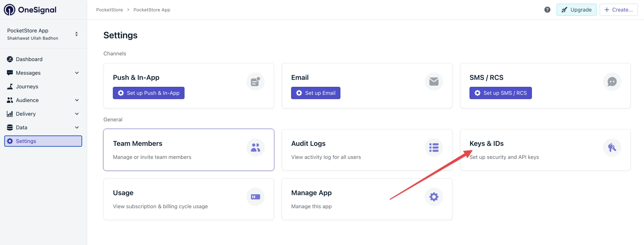Viewport: 644px width, 245px height.
Task: Go to PocketStore breadcrumb link
Action: pyautogui.click(x=109, y=10)
